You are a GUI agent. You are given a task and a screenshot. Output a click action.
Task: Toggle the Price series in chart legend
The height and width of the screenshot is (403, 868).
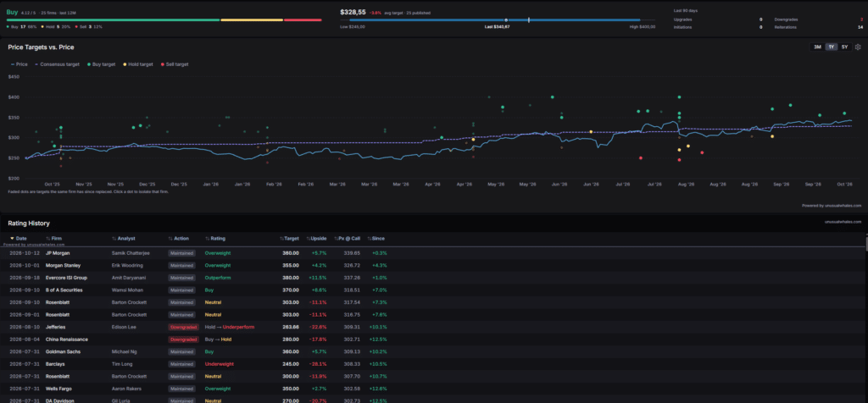19,64
